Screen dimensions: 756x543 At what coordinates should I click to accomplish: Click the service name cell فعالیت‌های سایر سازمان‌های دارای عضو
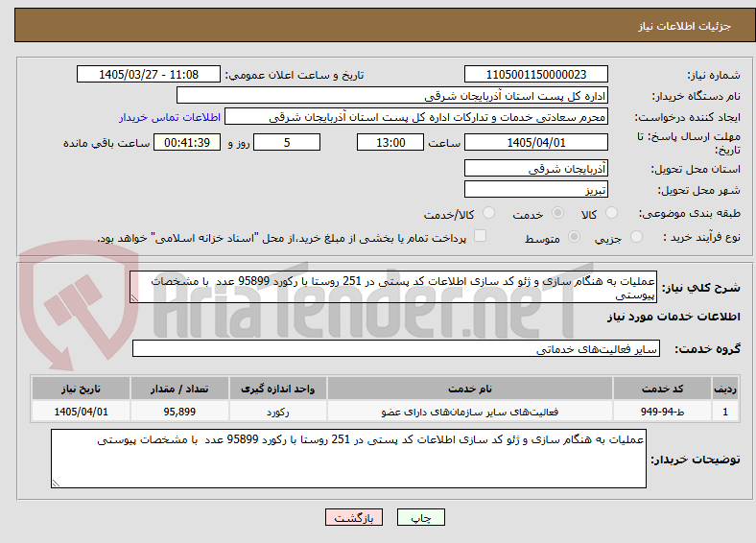click(x=470, y=412)
